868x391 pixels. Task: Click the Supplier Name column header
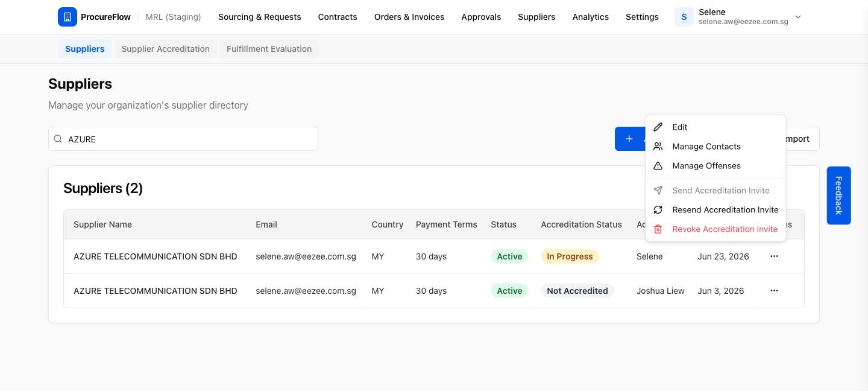(102, 224)
